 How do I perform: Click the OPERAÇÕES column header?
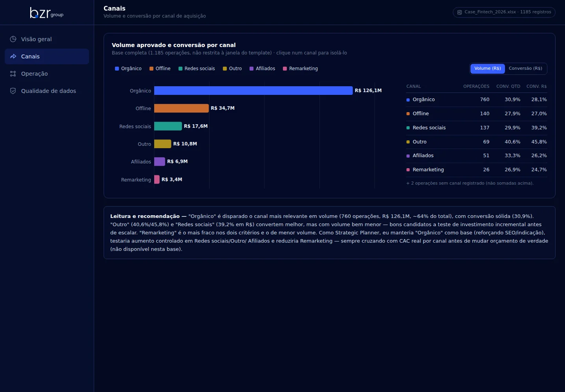[x=476, y=86]
